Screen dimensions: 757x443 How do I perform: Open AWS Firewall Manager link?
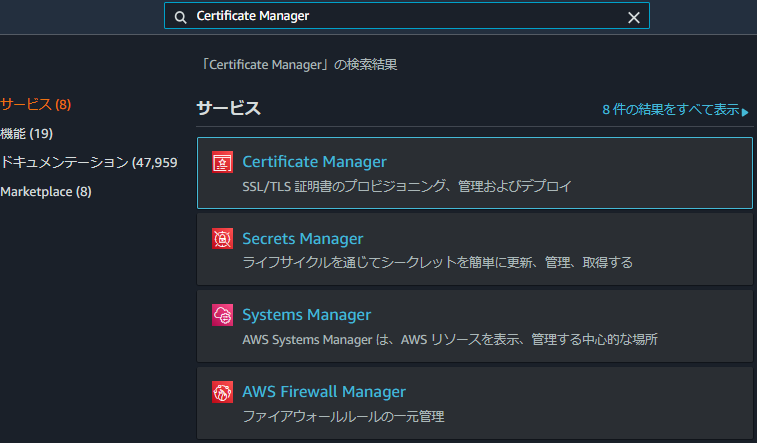tap(324, 391)
